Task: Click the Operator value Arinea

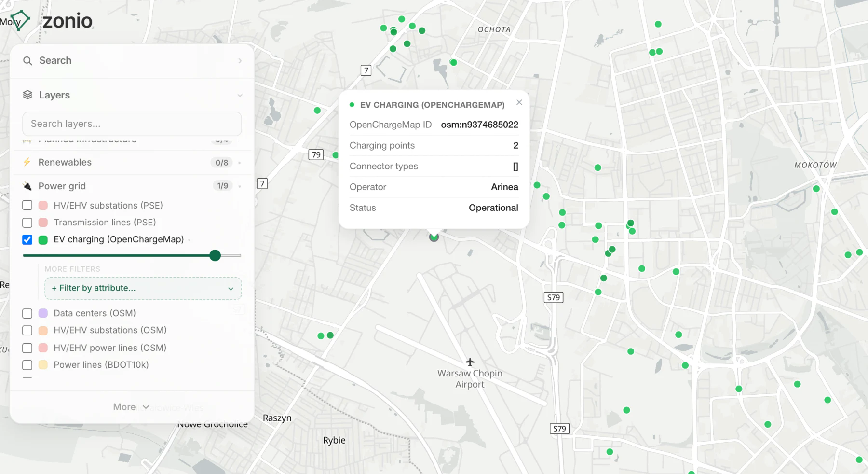Action: point(504,187)
